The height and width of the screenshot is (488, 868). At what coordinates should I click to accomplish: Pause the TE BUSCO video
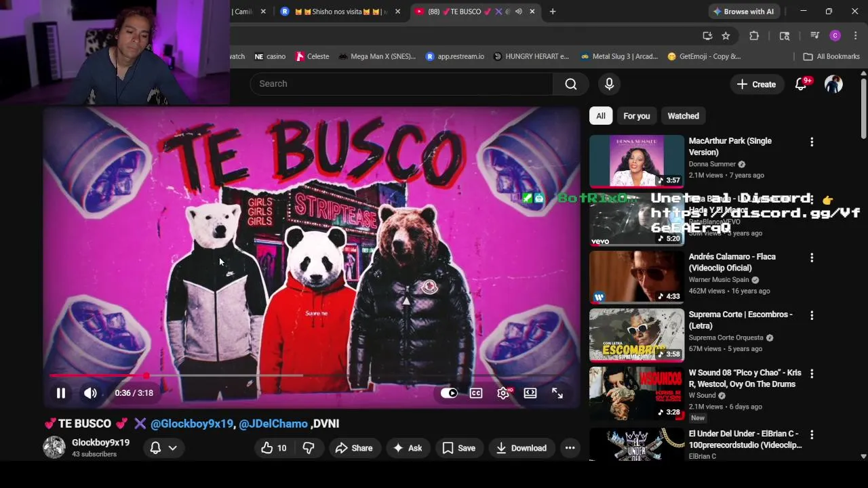tap(60, 393)
